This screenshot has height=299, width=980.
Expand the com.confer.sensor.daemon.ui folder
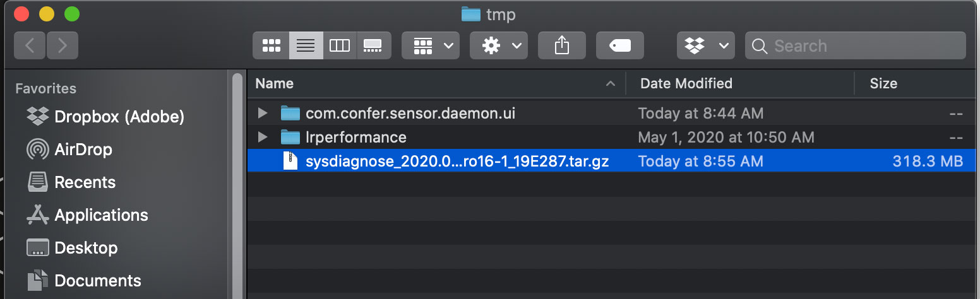[x=263, y=114]
